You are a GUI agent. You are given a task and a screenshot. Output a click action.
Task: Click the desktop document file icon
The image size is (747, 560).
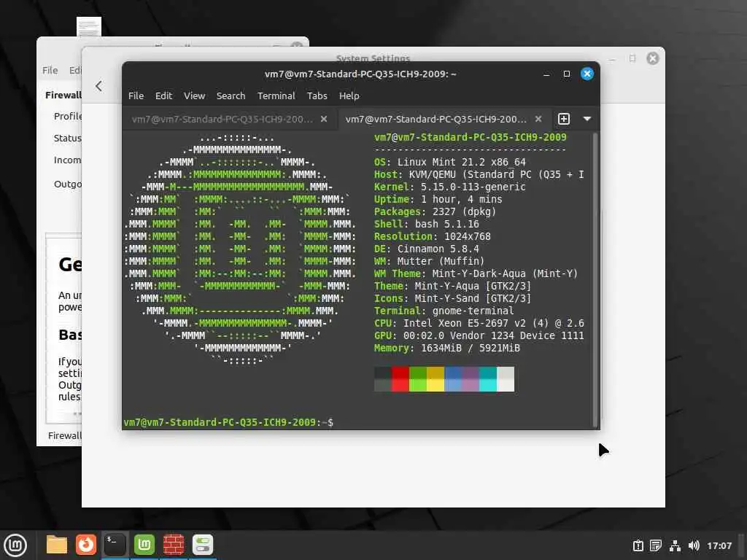tap(88, 27)
